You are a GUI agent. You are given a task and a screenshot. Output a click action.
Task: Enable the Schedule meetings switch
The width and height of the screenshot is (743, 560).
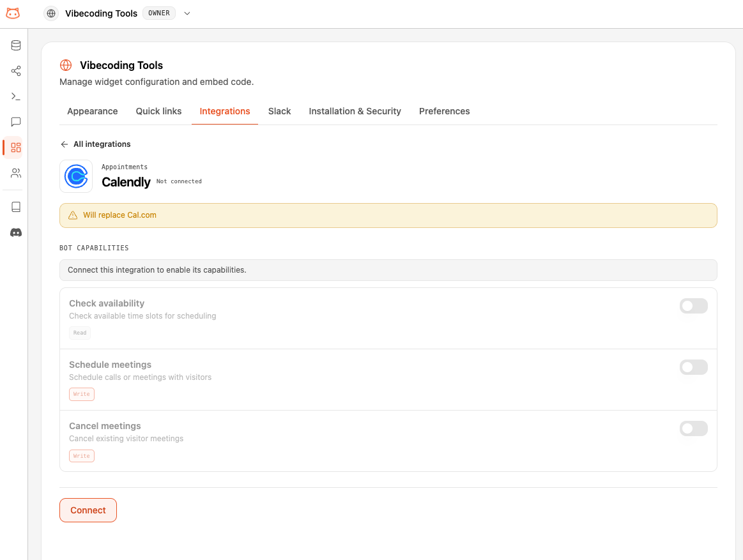click(693, 367)
